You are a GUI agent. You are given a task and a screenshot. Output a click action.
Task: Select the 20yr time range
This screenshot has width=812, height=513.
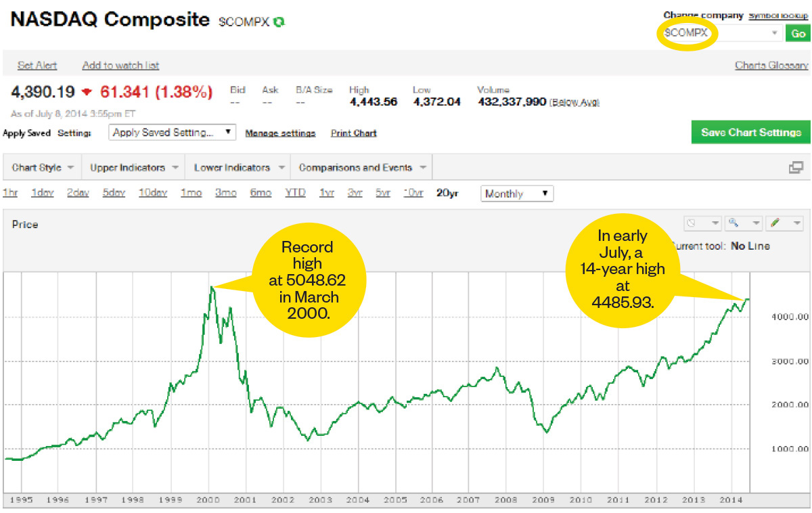coord(447,193)
